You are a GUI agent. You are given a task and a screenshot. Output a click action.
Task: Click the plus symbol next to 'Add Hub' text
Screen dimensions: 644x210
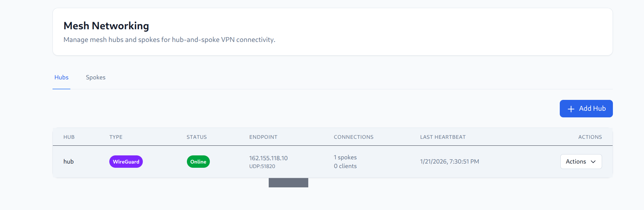[x=571, y=109]
